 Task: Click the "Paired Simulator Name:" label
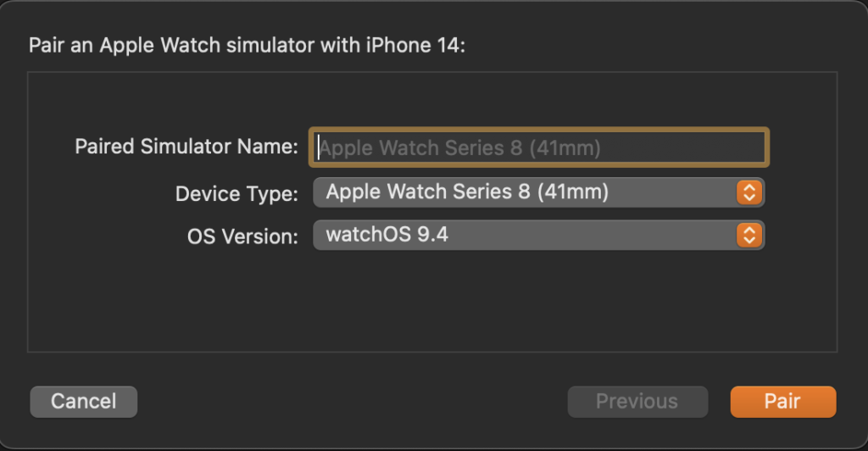[x=186, y=147]
